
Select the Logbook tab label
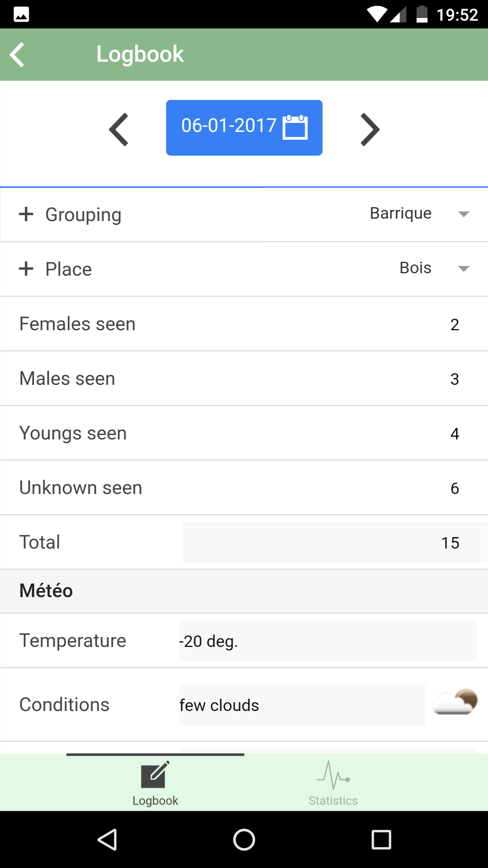(155, 801)
